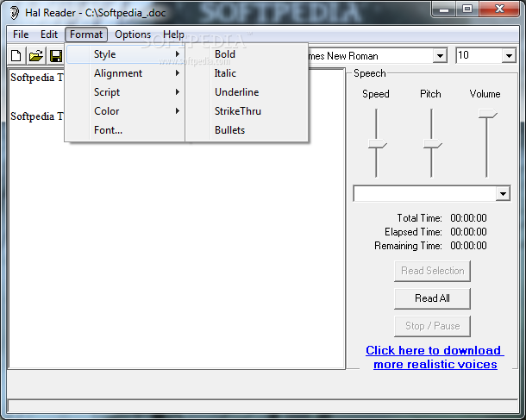Apply Bullets from the Style submenu
Viewport: 526px width, 420px height.
[x=247, y=130]
